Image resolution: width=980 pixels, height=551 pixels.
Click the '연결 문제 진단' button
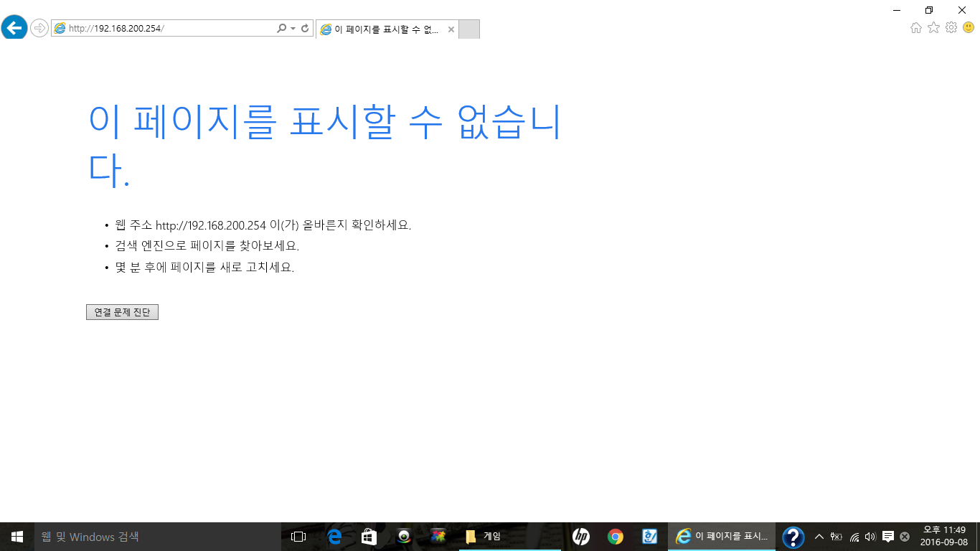click(x=122, y=312)
